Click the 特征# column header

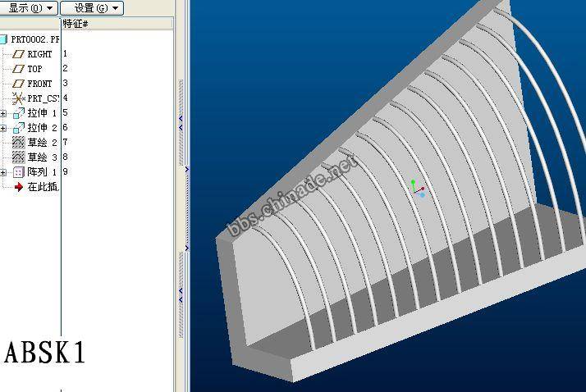click(x=76, y=24)
